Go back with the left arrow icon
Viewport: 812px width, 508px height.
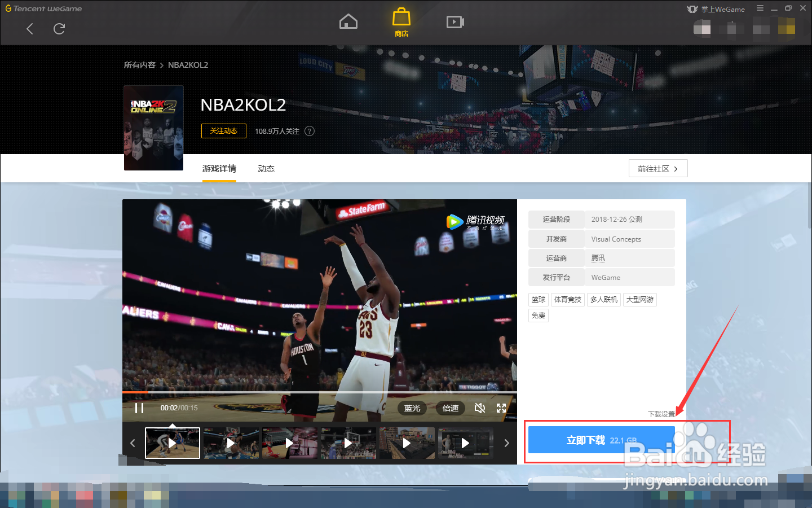point(30,29)
